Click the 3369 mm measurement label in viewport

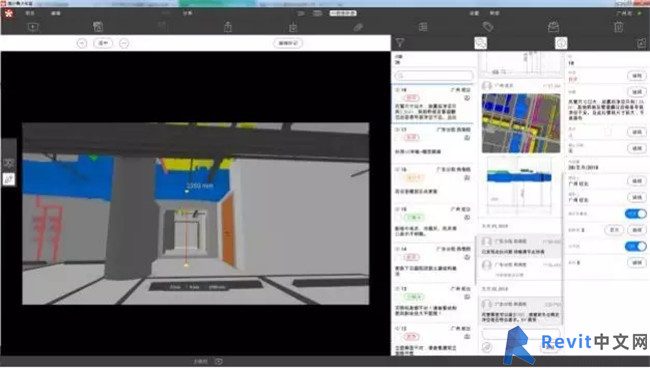[x=200, y=185]
